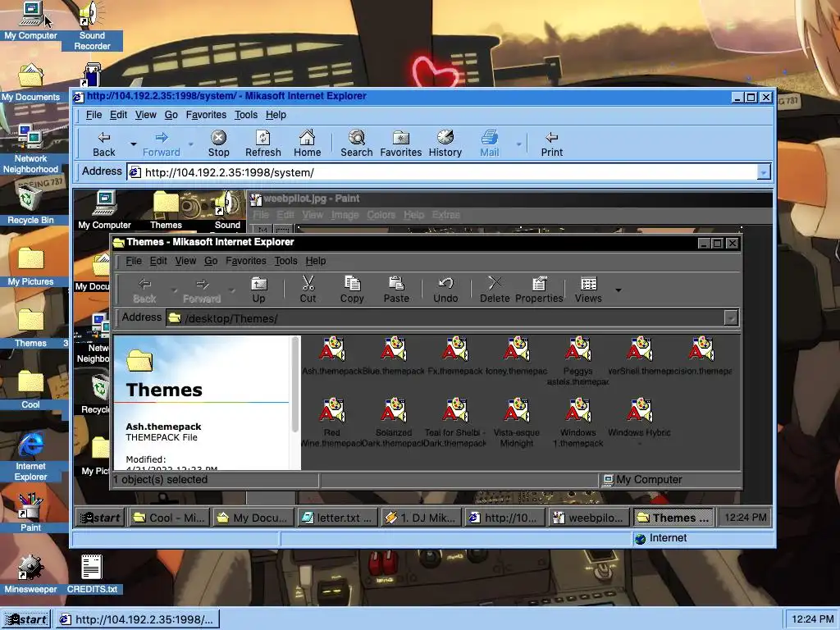Open the View menu in the outer browser
The height and width of the screenshot is (630, 840).
point(145,115)
